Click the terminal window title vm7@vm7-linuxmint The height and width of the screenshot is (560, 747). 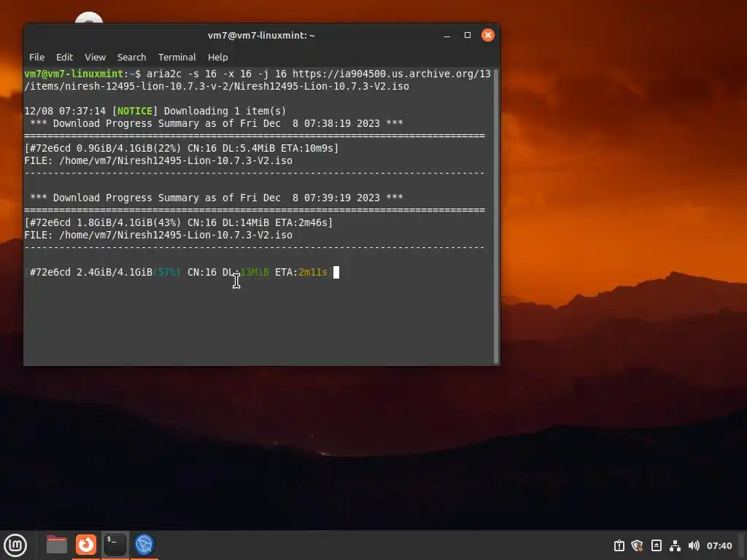tap(261, 35)
